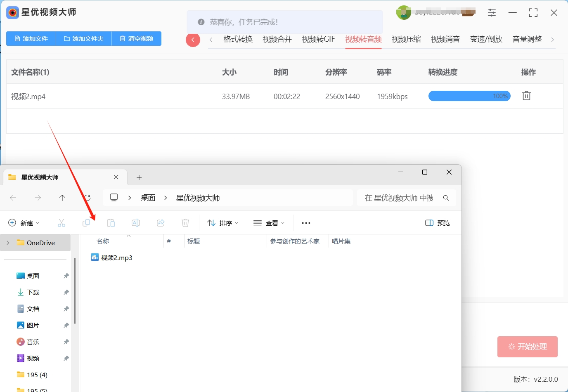
Task: Click 开始处理 button
Action: [x=528, y=347]
